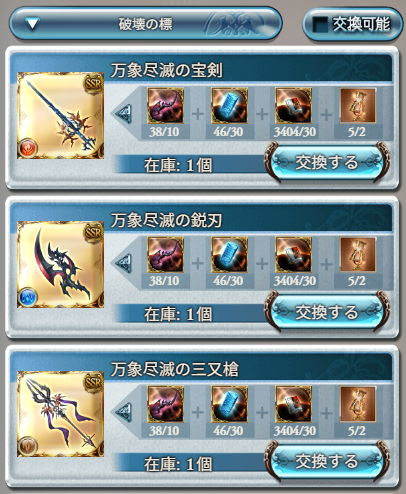The height and width of the screenshot is (494, 406).
Task: Tap the red book material in 宝剣 row
Action: tap(293, 106)
